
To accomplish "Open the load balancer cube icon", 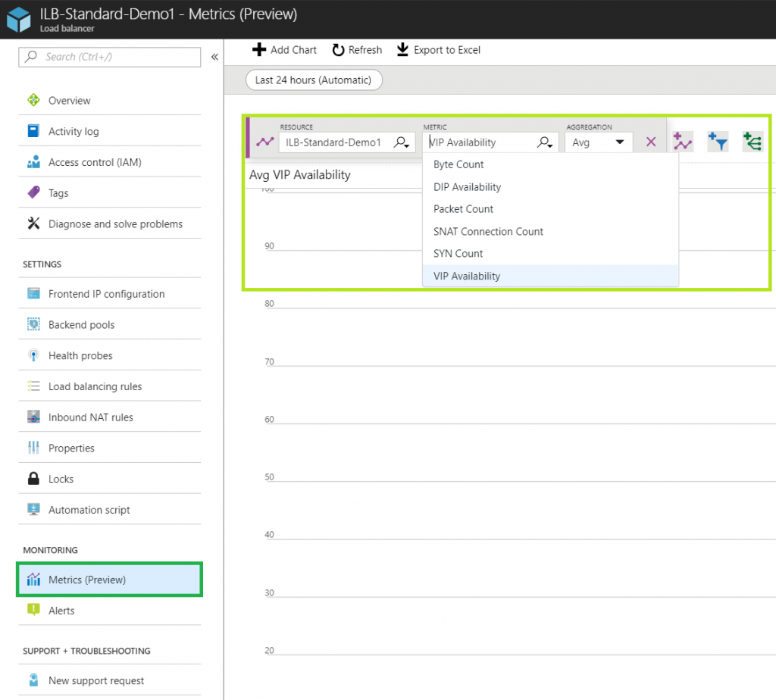I will coord(19,19).
